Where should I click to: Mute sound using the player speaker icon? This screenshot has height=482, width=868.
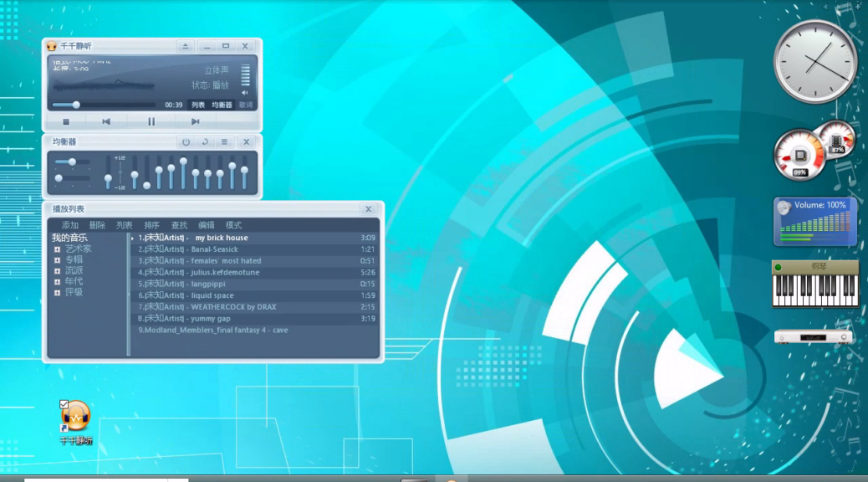(245, 93)
